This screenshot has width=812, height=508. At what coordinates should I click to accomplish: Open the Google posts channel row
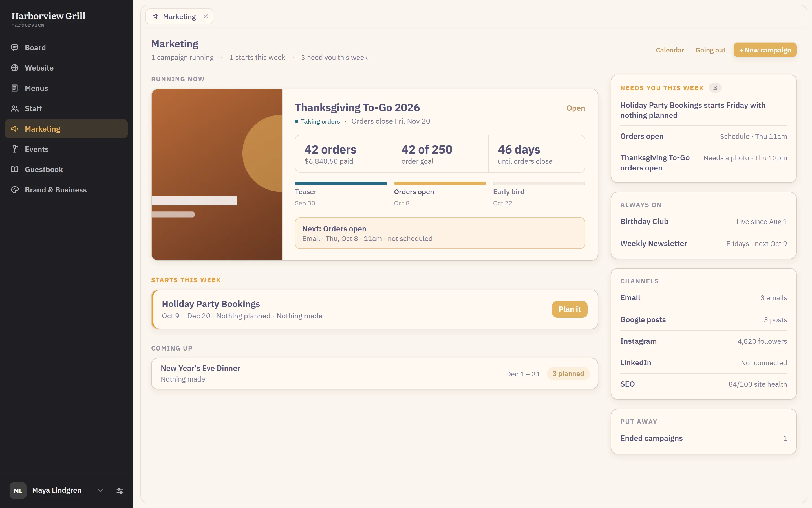tap(703, 320)
